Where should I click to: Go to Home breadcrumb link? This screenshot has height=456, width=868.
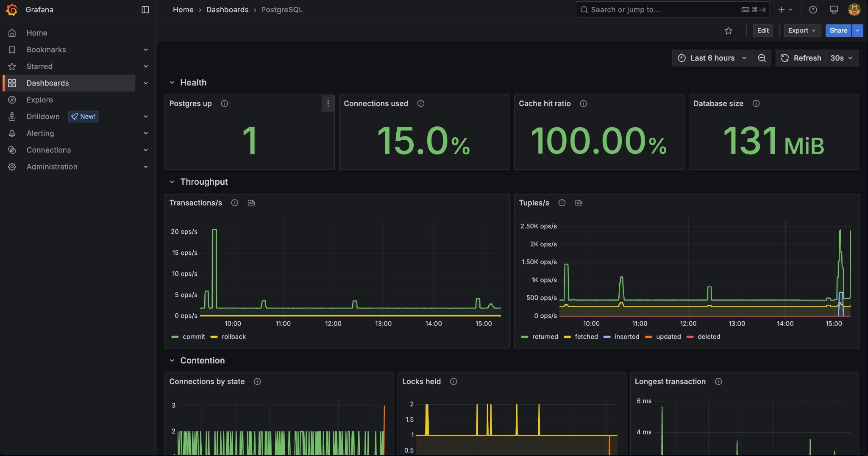click(183, 10)
